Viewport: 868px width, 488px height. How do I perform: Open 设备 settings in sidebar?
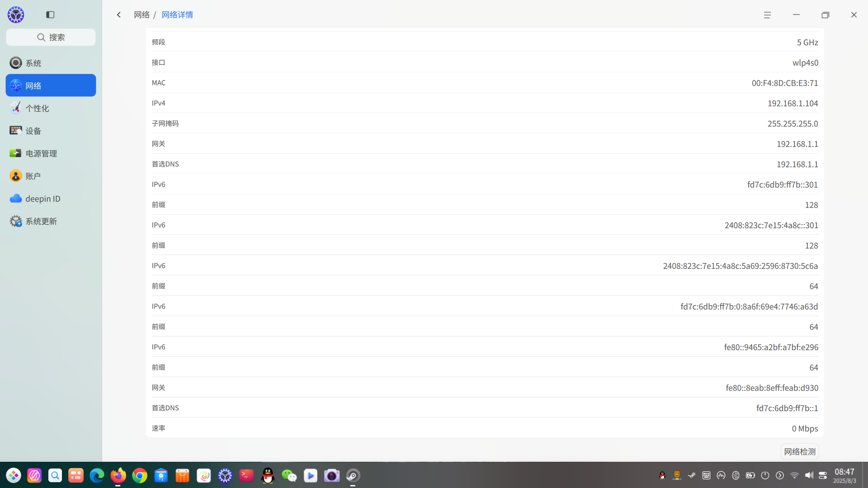pyautogui.click(x=51, y=131)
